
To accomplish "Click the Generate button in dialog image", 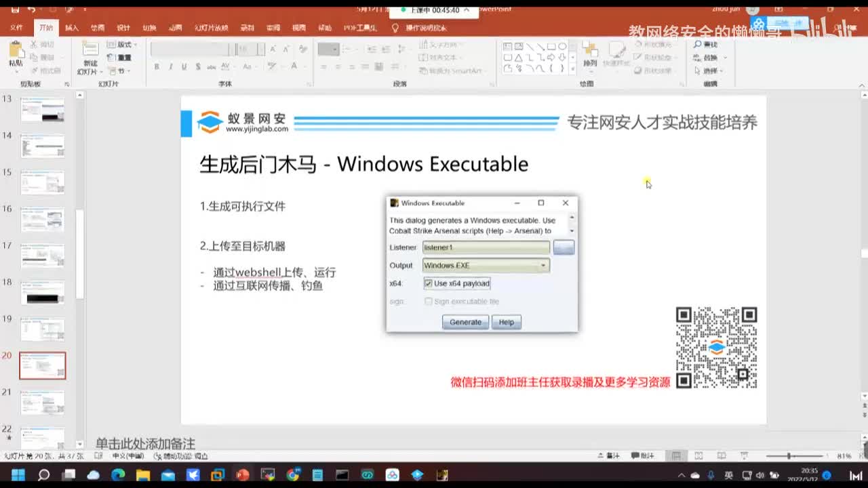I will pyautogui.click(x=465, y=322).
